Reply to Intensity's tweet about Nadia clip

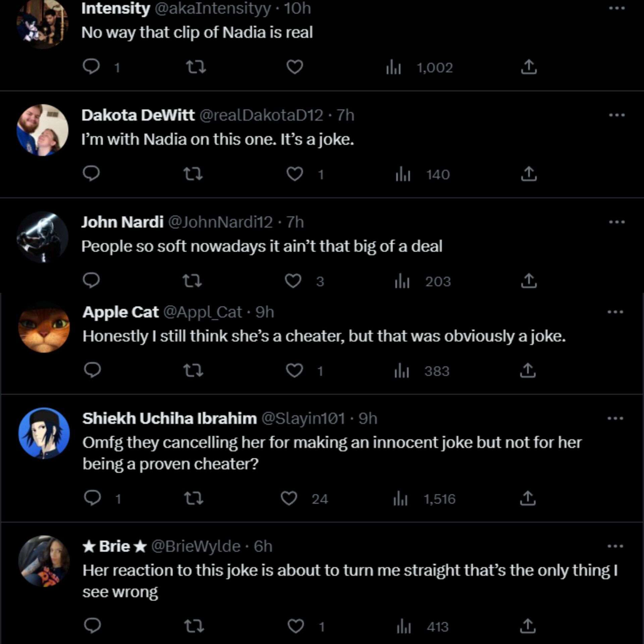91,67
